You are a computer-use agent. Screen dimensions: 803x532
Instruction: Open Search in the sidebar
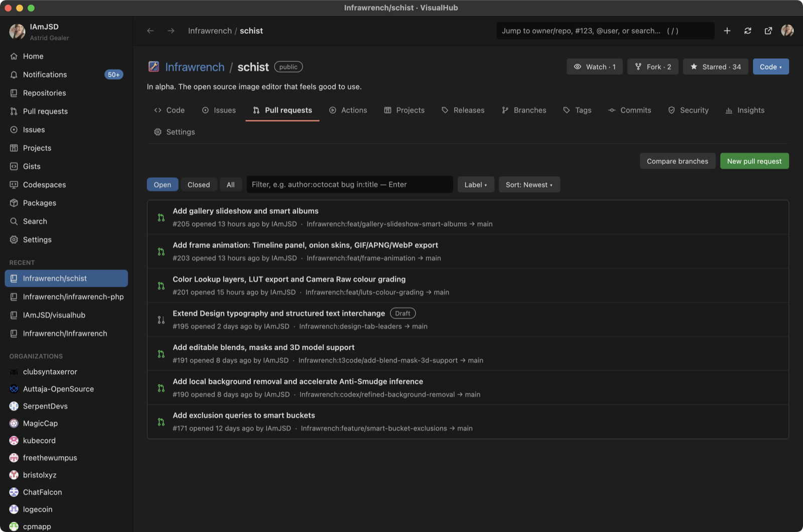(x=66, y=221)
